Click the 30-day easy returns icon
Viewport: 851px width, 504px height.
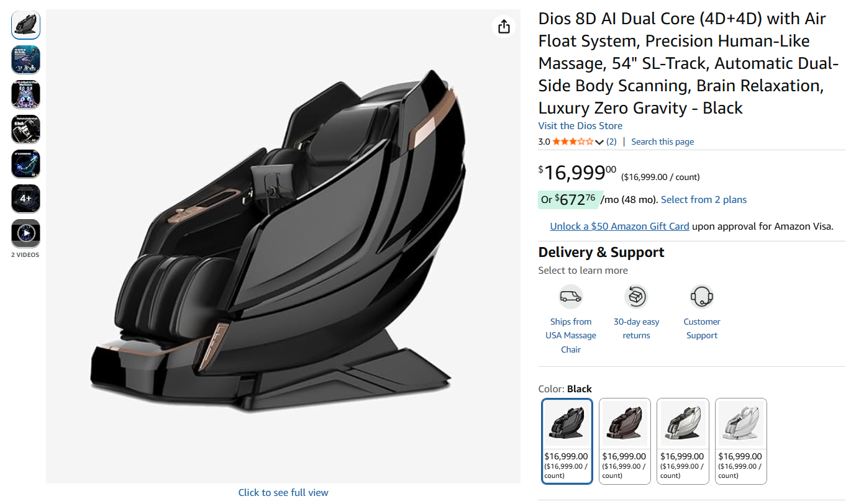pyautogui.click(x=636, y=297)
